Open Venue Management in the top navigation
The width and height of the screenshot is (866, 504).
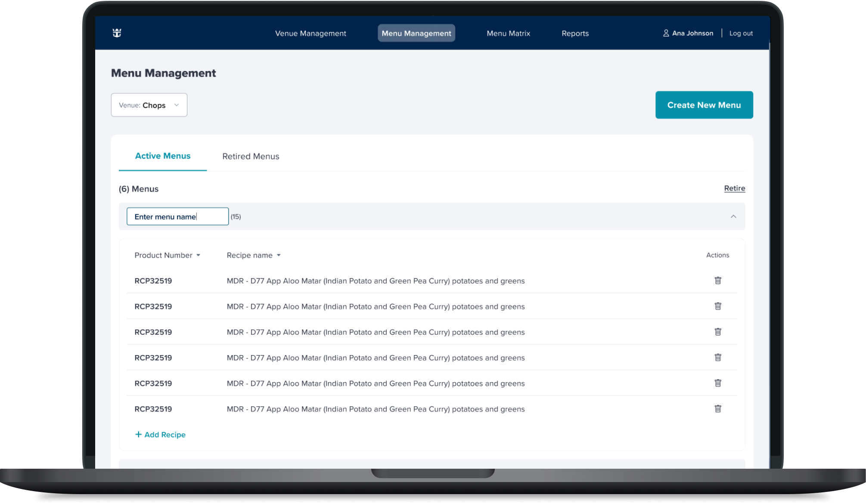[x=310, y=33]
